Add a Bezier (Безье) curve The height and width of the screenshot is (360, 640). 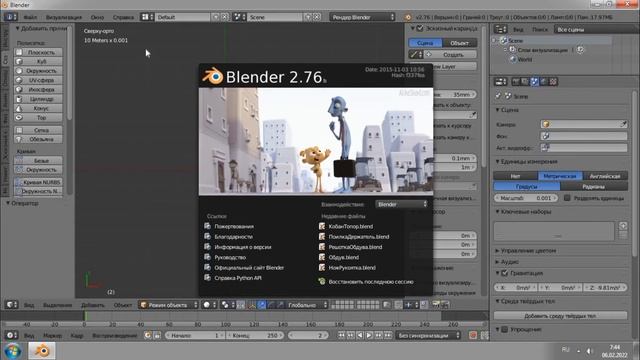(x=38, y=160)
